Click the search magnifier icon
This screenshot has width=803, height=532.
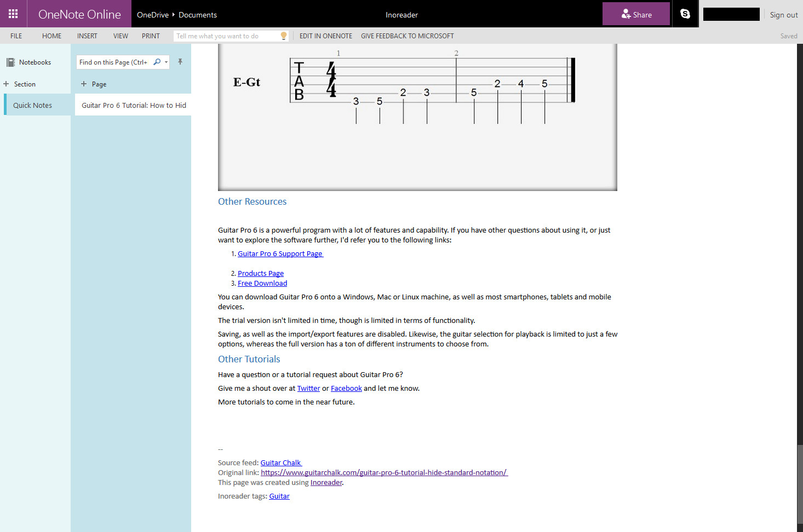(x=157, y=62)
